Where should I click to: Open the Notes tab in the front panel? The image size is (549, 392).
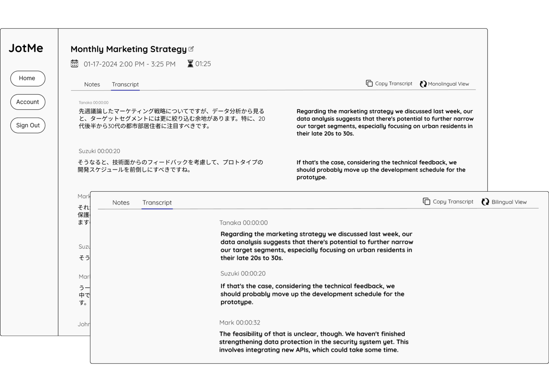point(121,203)
